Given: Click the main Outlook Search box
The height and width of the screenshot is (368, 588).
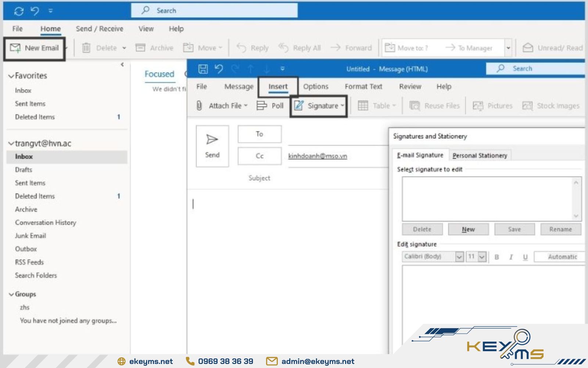Looking at the screenshot, I should (214, 11).
